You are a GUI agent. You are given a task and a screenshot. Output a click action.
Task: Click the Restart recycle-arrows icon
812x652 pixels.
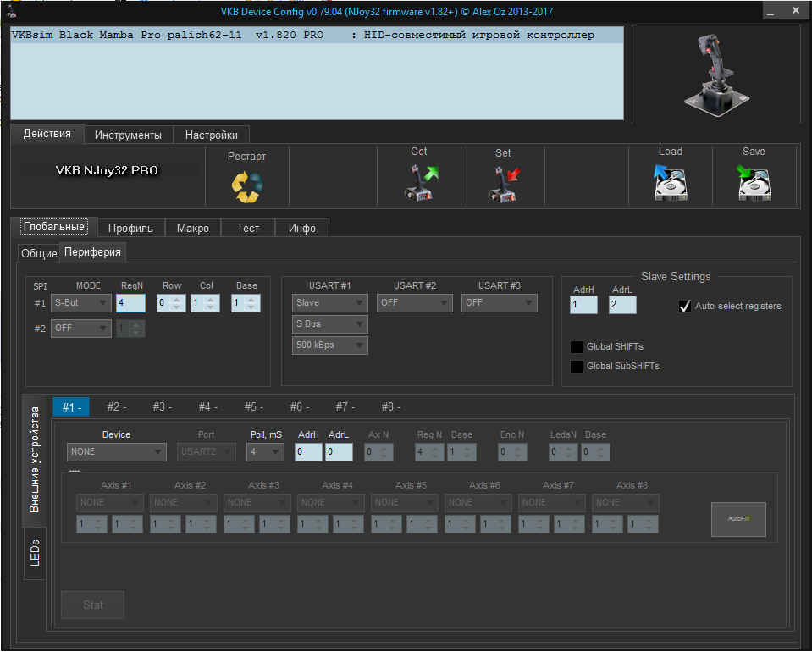click(x=247, y=186)
